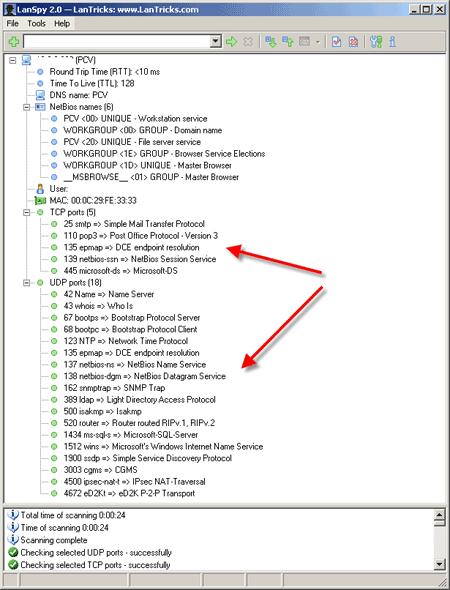Open the Help menu

point(62,24)
